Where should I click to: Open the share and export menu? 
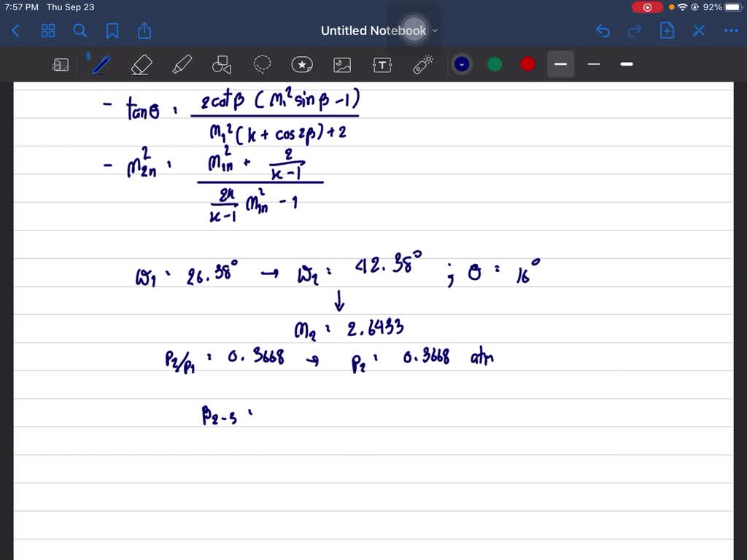coord(144,31)
